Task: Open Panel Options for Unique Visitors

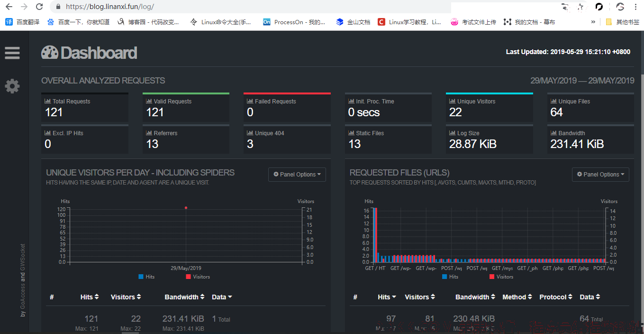Action: coord(297,175)
